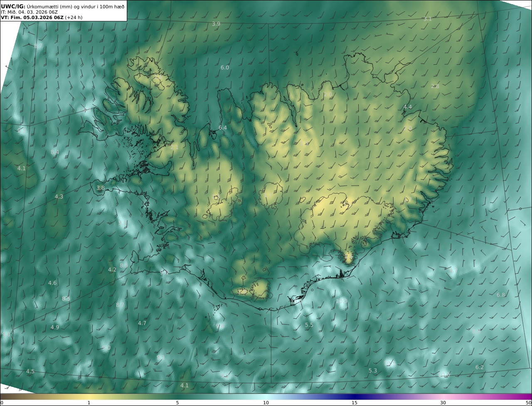Click the 6.8 value label on the map
The width and height of the screenshot is (532, 406).
501,295
